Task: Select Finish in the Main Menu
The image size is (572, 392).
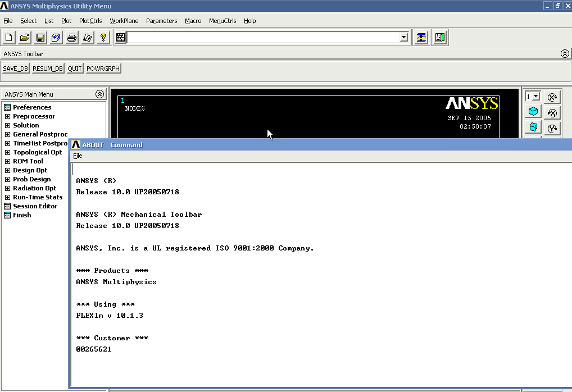Action: (22, 215)
